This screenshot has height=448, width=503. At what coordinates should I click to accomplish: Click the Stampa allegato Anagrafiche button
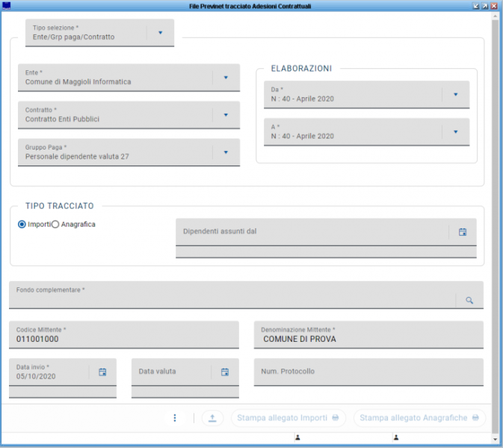pos(419,418)
